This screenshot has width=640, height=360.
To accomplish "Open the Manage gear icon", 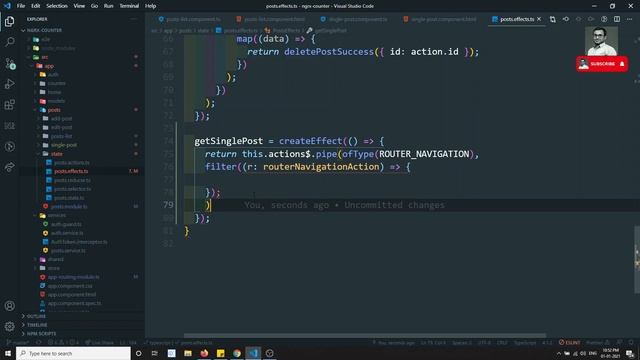I will 9,326.
